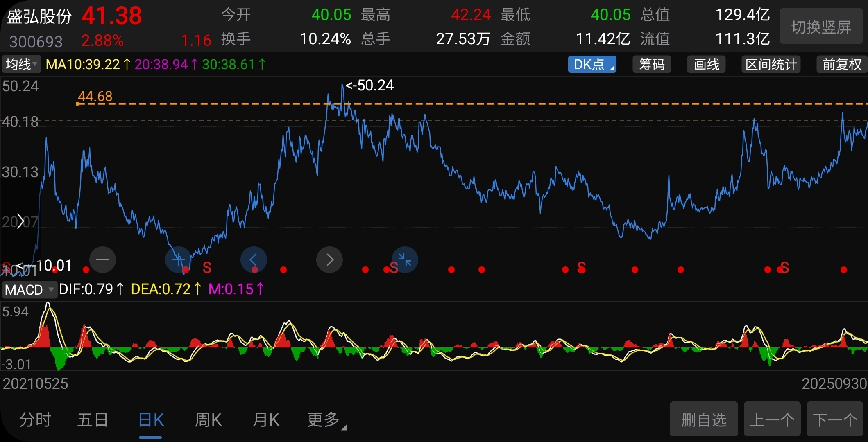Toggle 前复权 price adjustment
The height and width of the screenshot is (442, 868).
point(842,65)
